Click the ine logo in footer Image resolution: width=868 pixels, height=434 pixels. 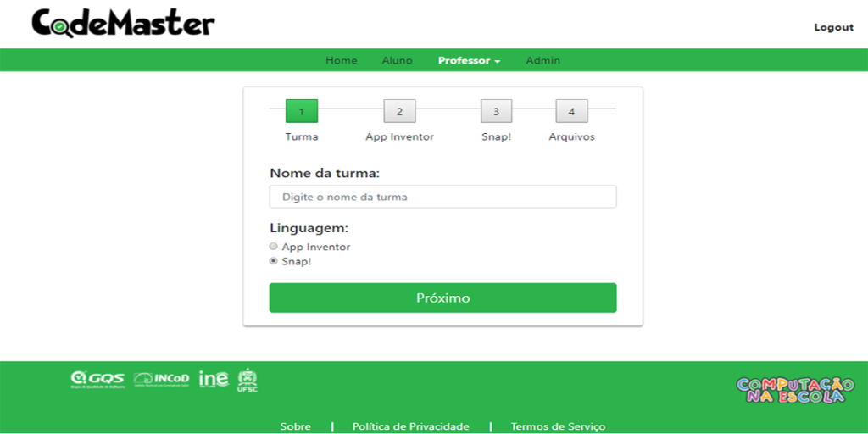[214, 379]
